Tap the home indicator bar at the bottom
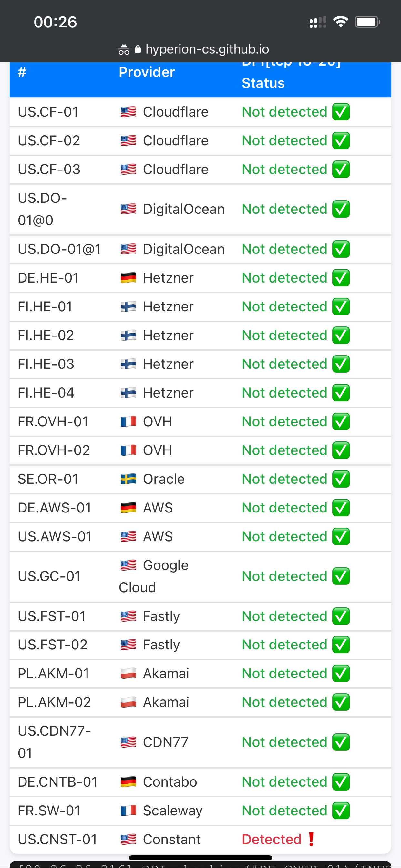Image resolution: width=401 pixels, height=868 pixels. point(200,858)
